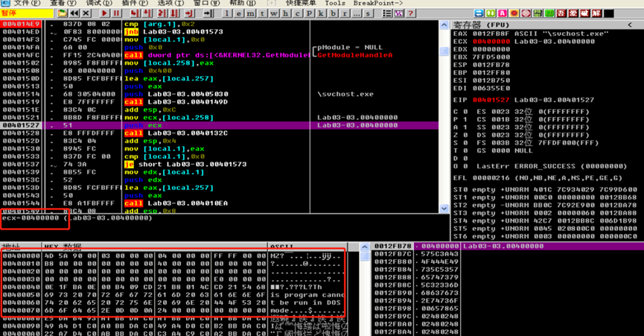Open the 窗口(W) menu

click(x=206, y=3)
